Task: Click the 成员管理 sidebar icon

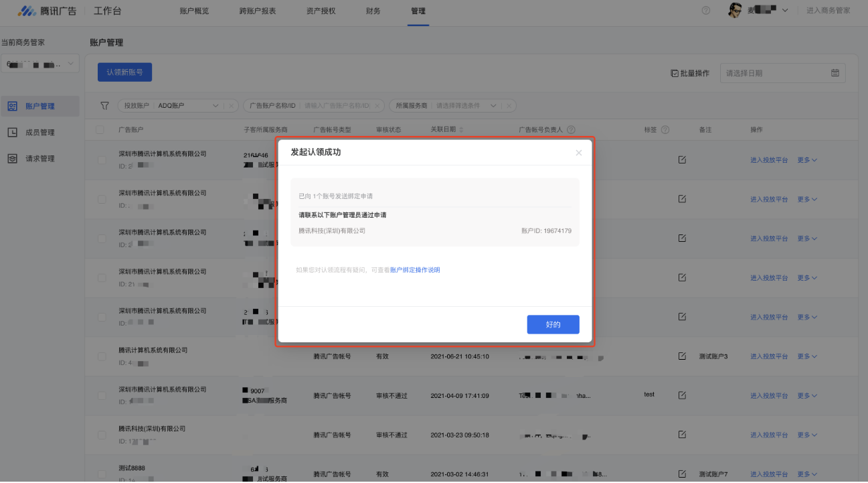Action: (13, 133)
